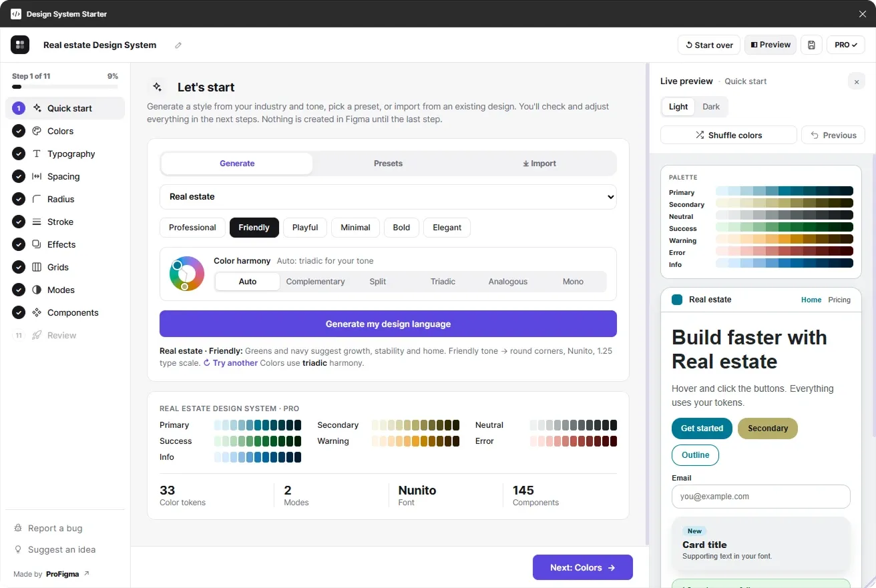The image size is (876, 588).
Task: Open the Spacing step
Action: [x=65, y=176]
